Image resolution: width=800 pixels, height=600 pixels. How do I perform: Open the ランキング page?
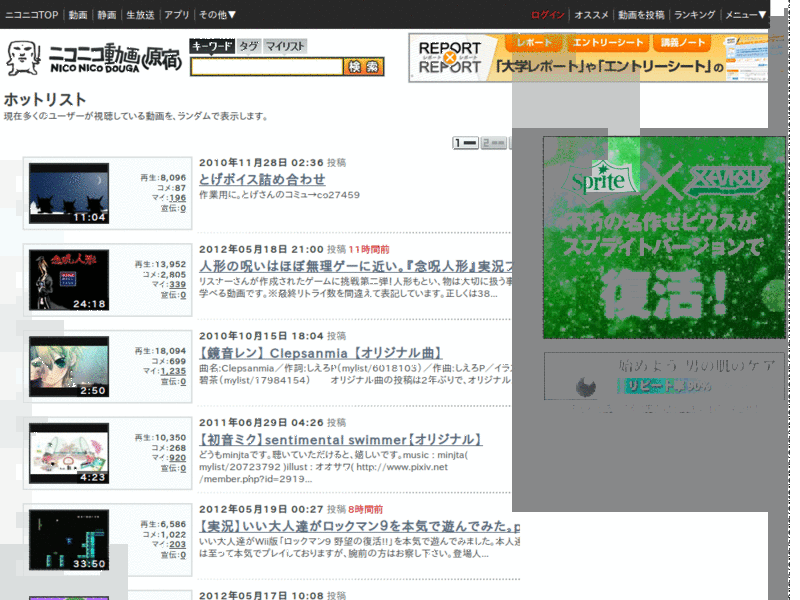tap(694, 15)
